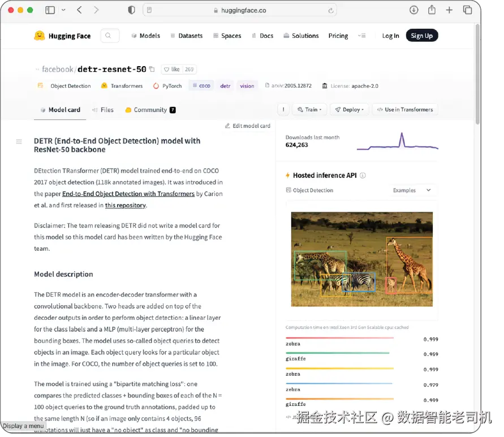504x437 pixels.
Task: Click License apache-2.0 tag
Action: 350,86
